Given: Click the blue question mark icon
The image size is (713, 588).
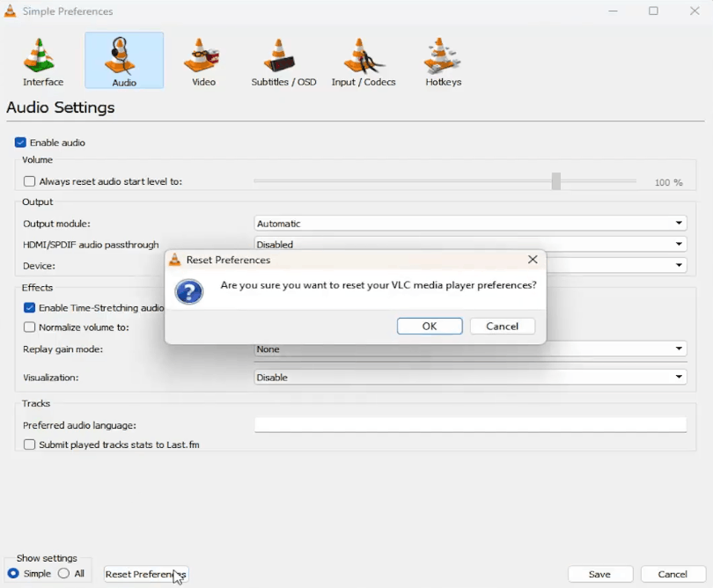Looking at the screenshot, I should [x=189, y=291].
